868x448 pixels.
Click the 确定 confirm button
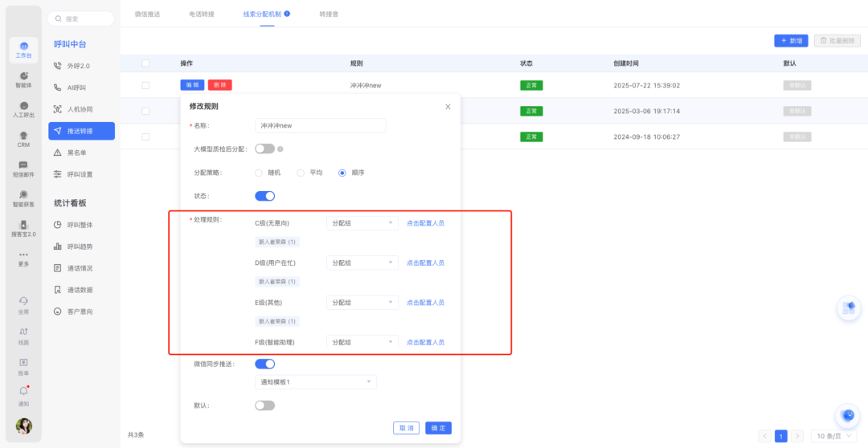[x=438, y=428]
